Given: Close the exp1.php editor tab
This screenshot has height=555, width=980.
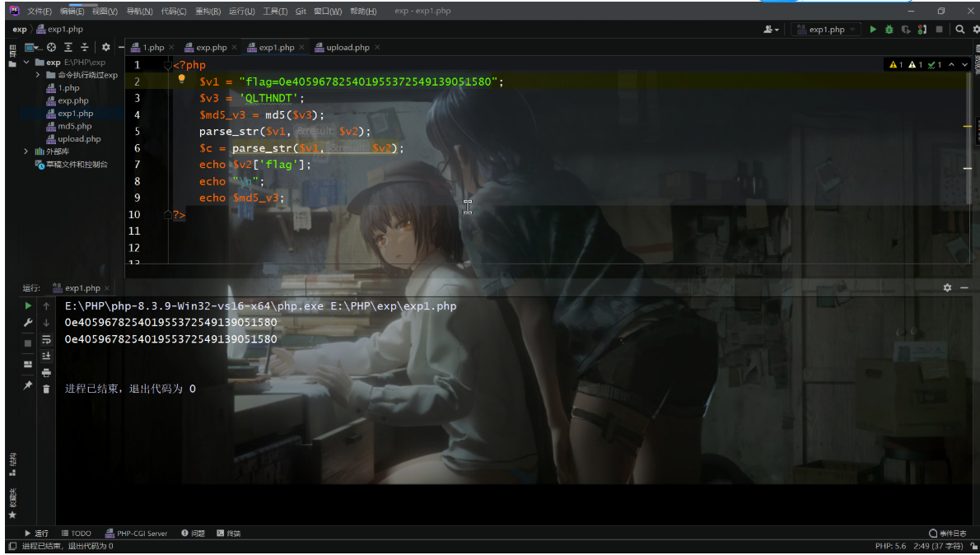Looking at the screenshot, I should point(301,48).
